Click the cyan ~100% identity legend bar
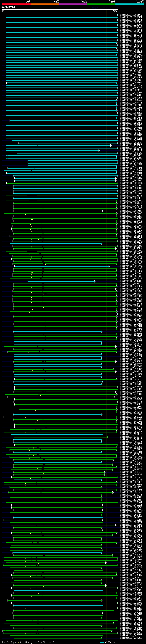Image resolution: width=146 pixels, height=644 pixels. tap(130, 4)
